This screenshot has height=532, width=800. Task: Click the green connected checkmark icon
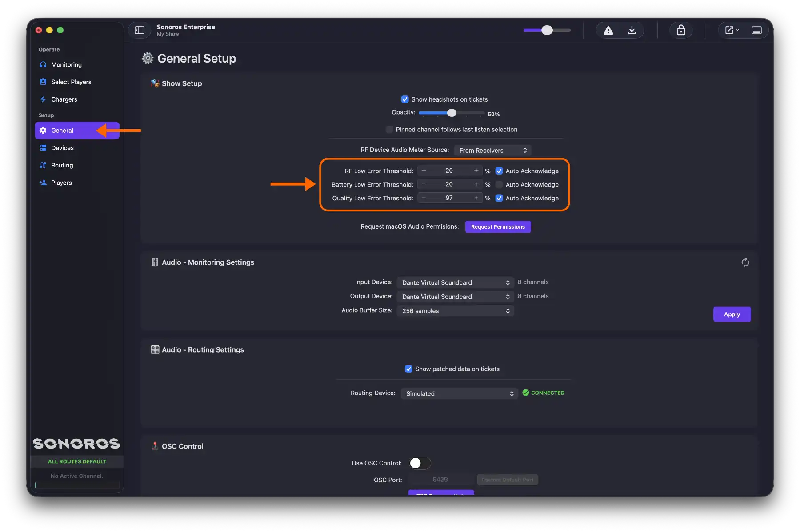coord(526,393)
